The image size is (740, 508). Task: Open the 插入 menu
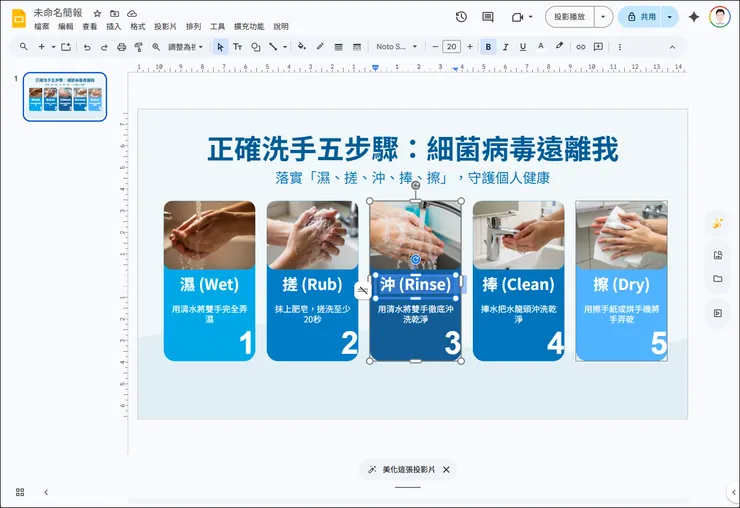113,26
